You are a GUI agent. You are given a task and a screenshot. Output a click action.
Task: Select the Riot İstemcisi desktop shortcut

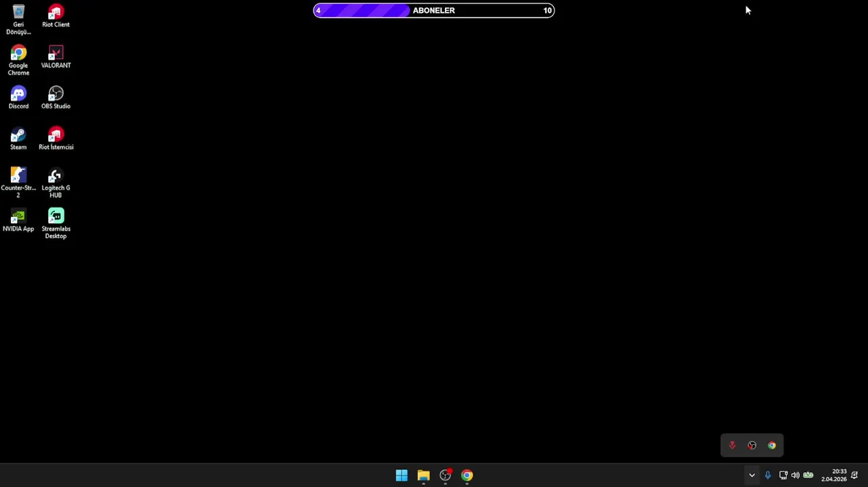(x=56, y=139)
